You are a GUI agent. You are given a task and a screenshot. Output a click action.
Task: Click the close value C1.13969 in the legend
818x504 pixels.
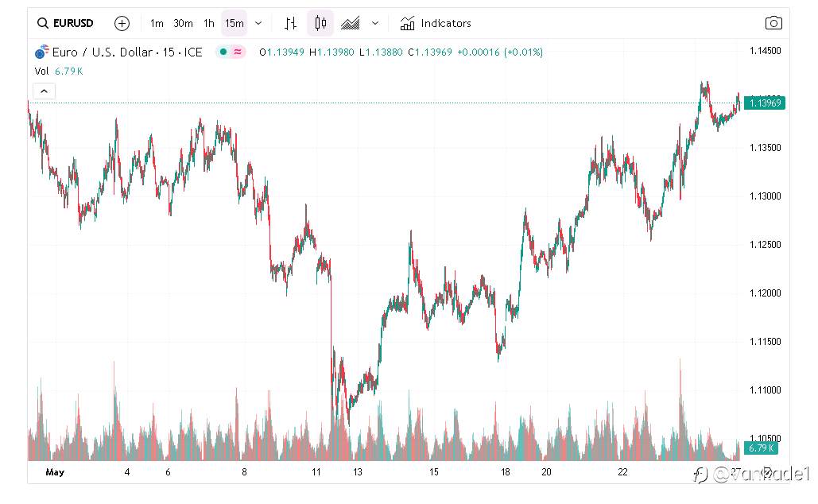[430, 52]
